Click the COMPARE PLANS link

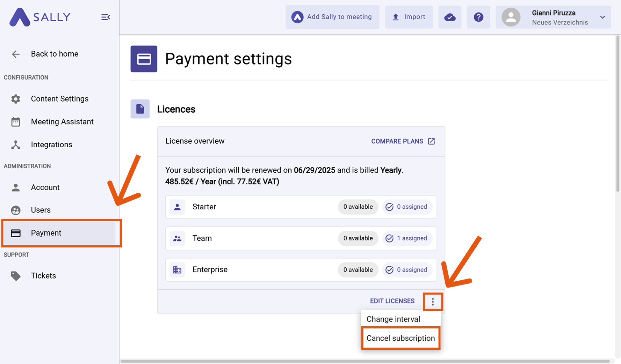(x=403, y=141)
